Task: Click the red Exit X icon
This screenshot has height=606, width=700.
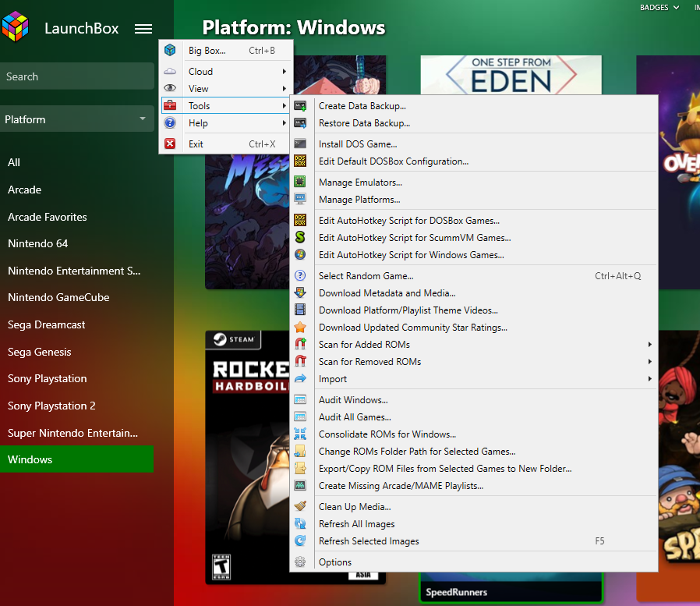Action: [x=170, y=144]
